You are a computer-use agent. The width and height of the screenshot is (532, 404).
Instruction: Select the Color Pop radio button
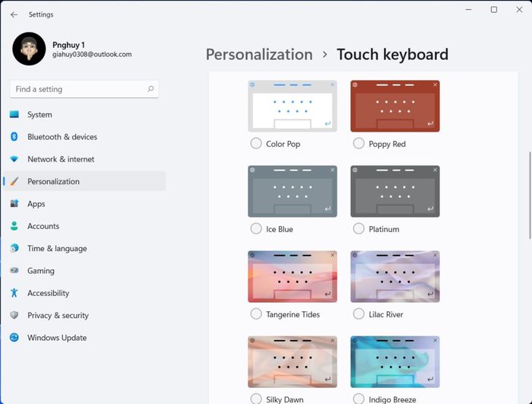coord(256,143)
